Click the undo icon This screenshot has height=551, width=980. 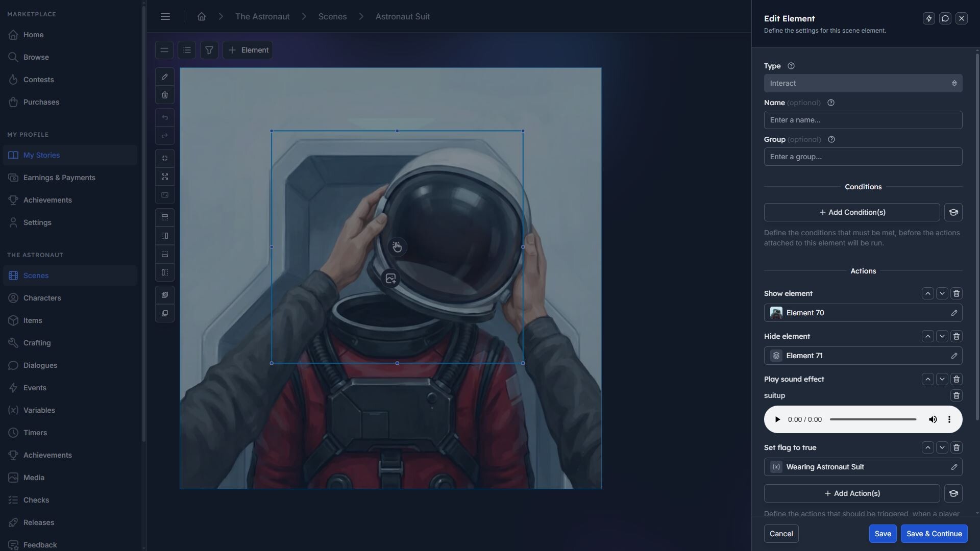pyautogui.click(x=164, y=117)
